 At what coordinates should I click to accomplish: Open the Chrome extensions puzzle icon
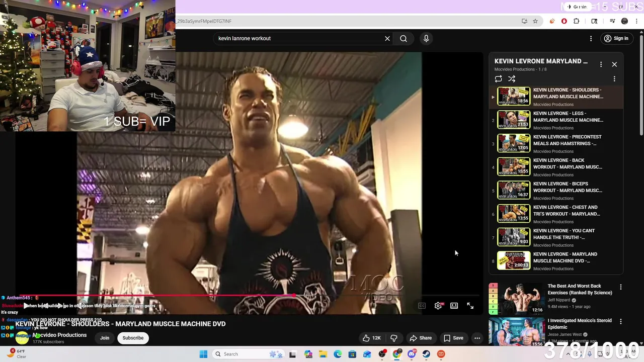tap(577, 21)
